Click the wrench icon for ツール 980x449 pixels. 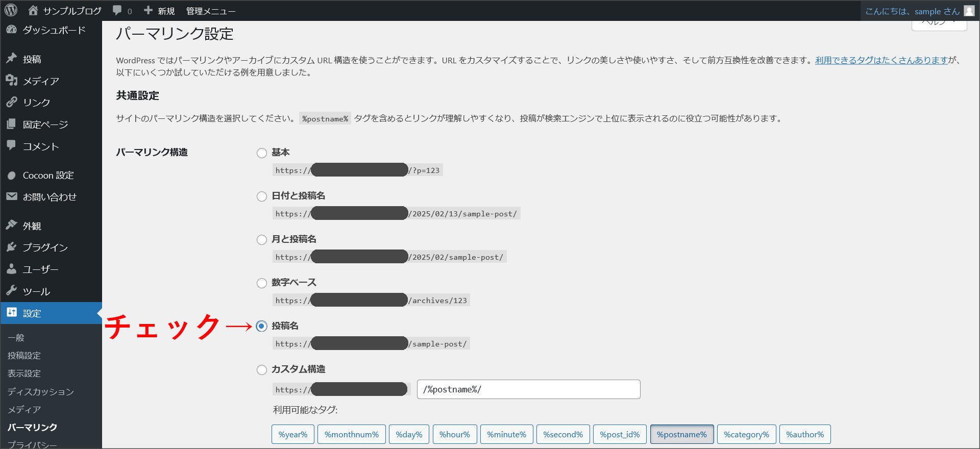[x=12, y=291]
